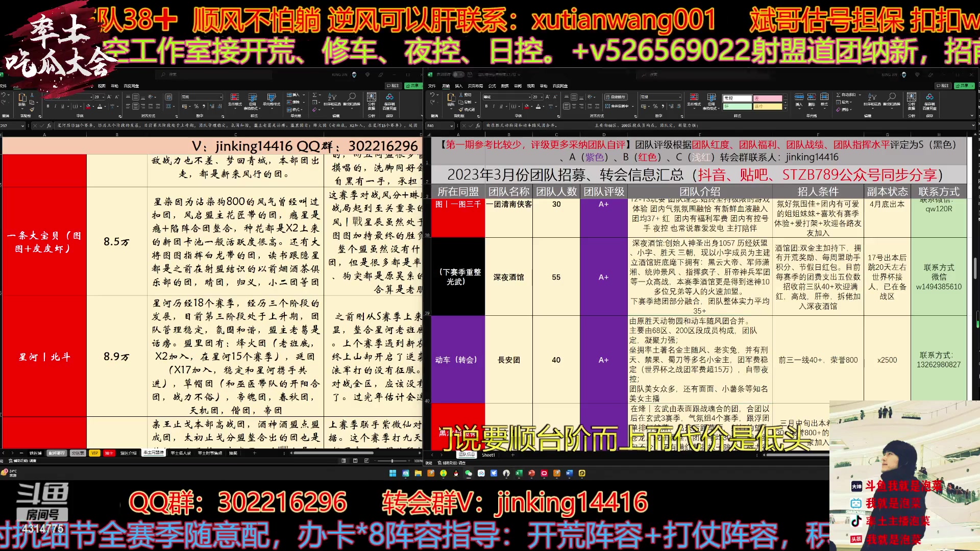
Task: Click Percent Style in right Excel window
Action: click(x=655, y=106)
